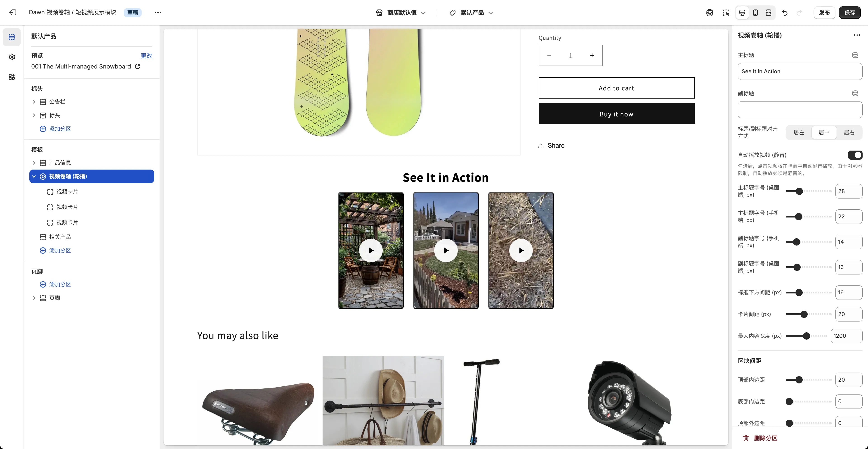The image size is (868, 449).
Task: Open the 商店默认值 dropdown
Action: click(401, 12)
